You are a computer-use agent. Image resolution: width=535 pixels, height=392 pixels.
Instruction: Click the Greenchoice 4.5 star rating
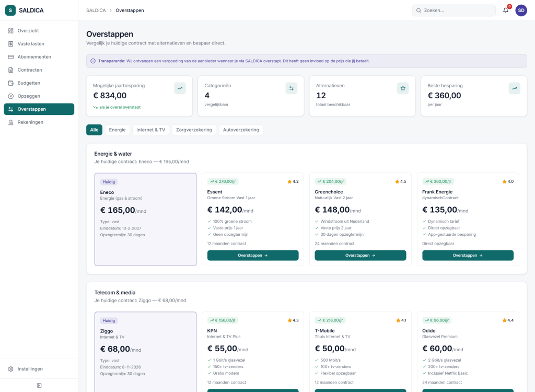[x=401, y=182]
